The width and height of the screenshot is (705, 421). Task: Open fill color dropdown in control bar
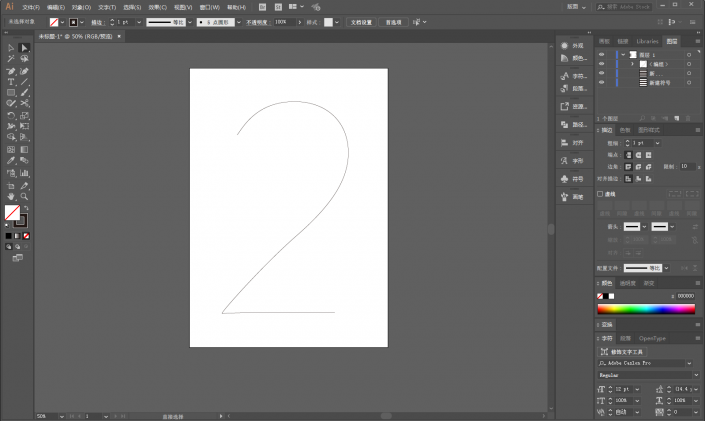coord(62,22)
